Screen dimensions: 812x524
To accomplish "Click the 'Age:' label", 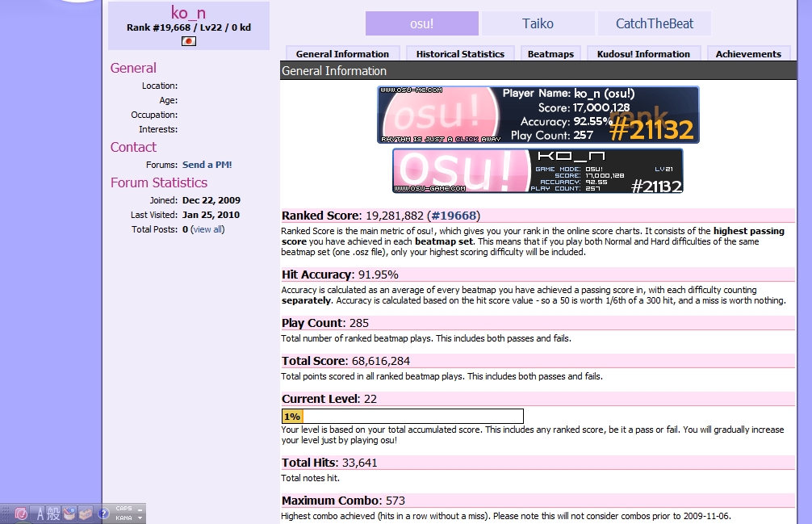I will pyautogui.click(x=169, y=100).
